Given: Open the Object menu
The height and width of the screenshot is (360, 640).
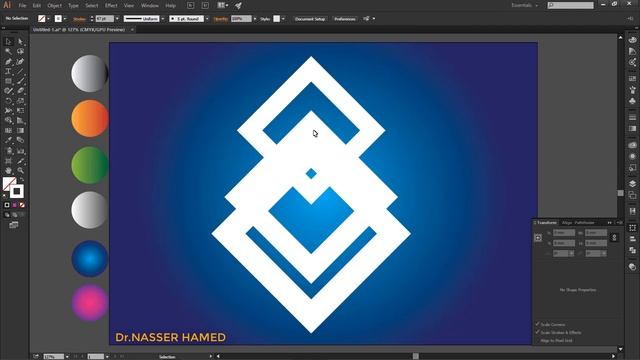Looking at the screenshot, I should click(x=54, y=6).
